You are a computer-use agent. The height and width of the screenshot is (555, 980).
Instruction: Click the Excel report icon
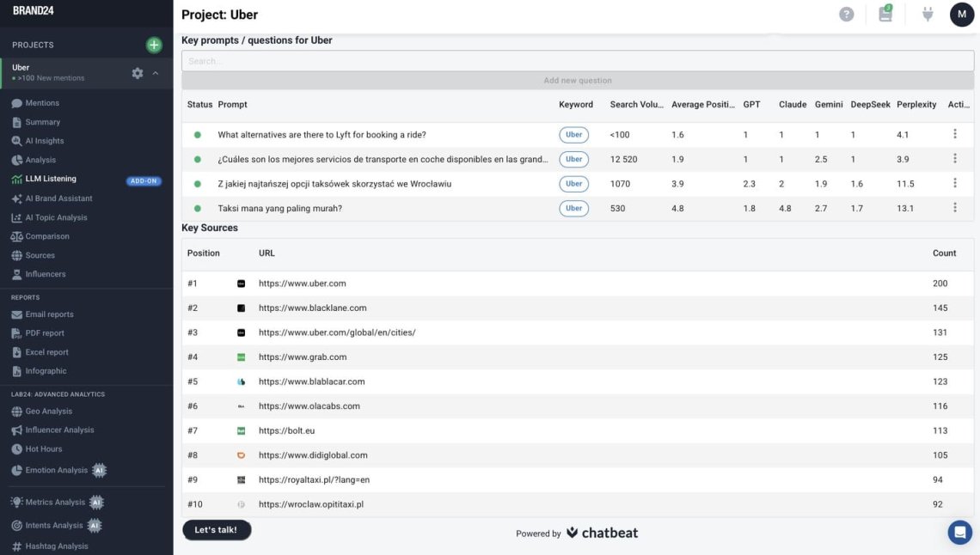(17, 352)
